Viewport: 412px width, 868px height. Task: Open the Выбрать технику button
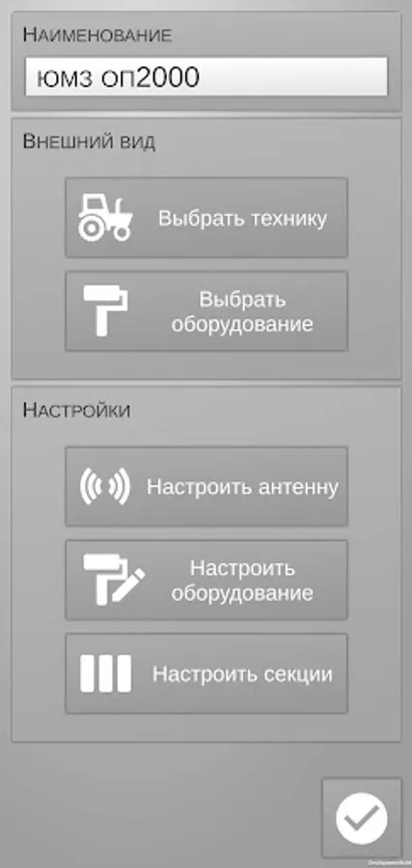[206, 218]
